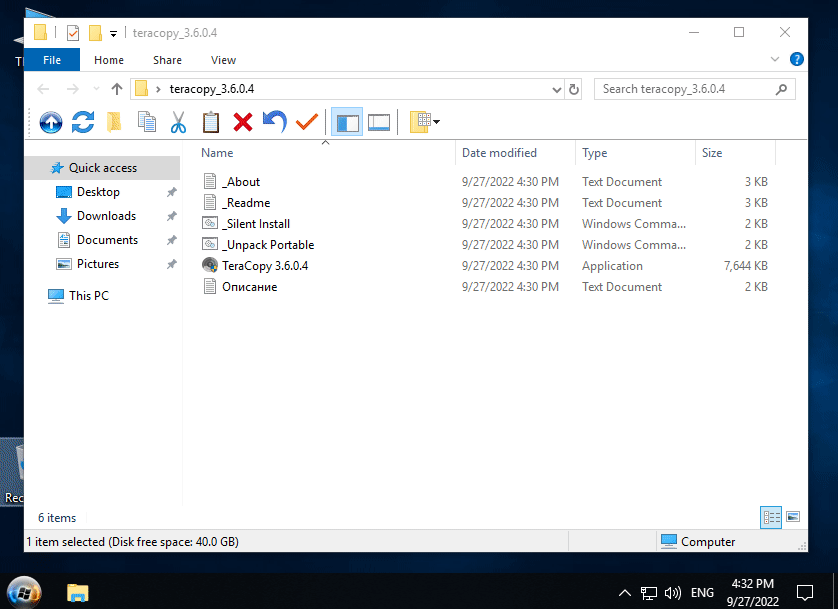Click the clipboard Paste icon
Screen dimensions: 838x609
pos(211,122)
